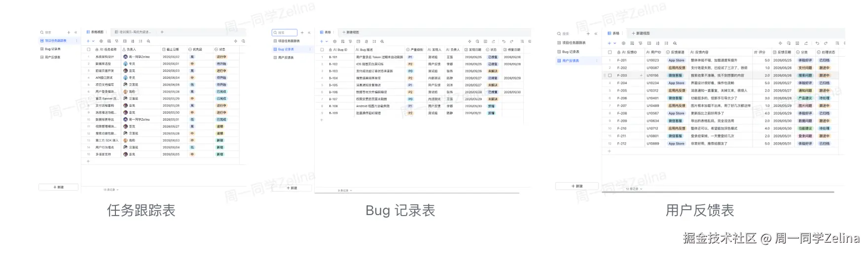Click the filter funnel icon in Bug record window toolbar

coord(350,41)
